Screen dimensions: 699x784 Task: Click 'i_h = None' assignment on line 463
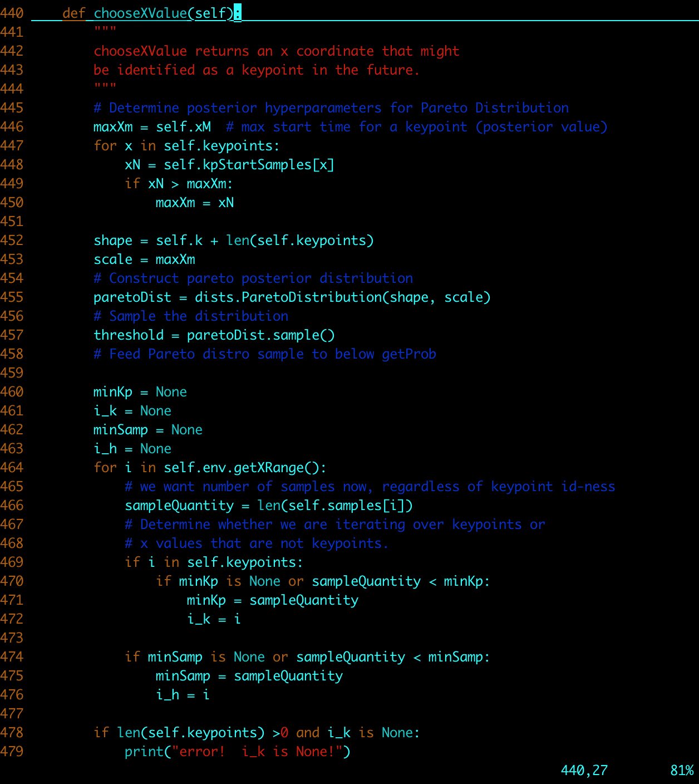[x=132, y=449]
